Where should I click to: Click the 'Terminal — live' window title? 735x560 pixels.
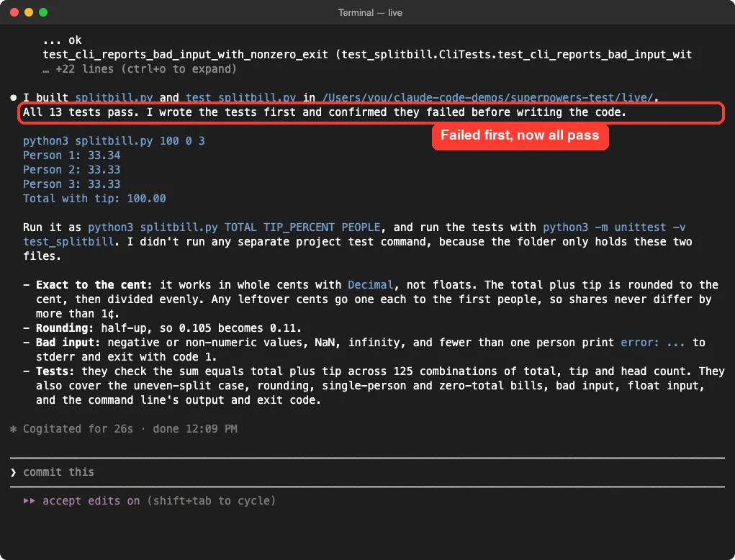(x=370, y=13)
